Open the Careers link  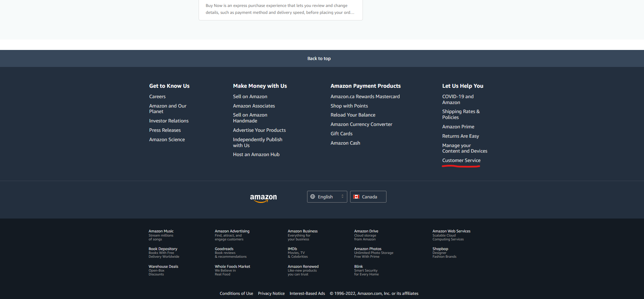(157, 96)
